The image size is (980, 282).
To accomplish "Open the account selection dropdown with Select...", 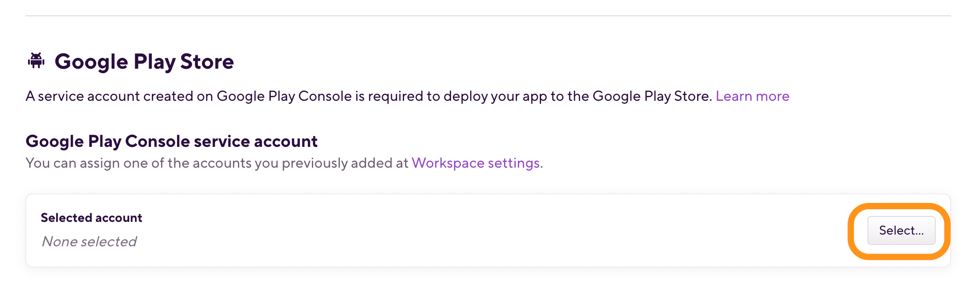I will point(901,230).
